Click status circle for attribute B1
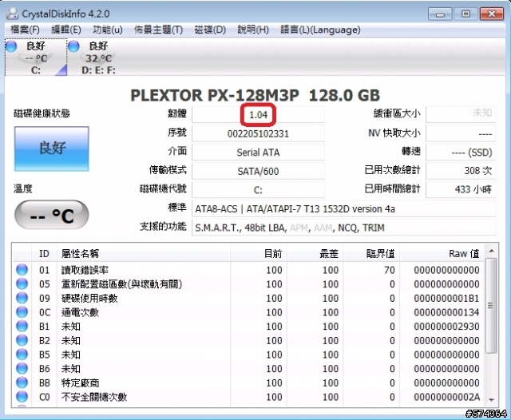The height and width of the screenshot is (420, 511). click(x=22, y=326)
